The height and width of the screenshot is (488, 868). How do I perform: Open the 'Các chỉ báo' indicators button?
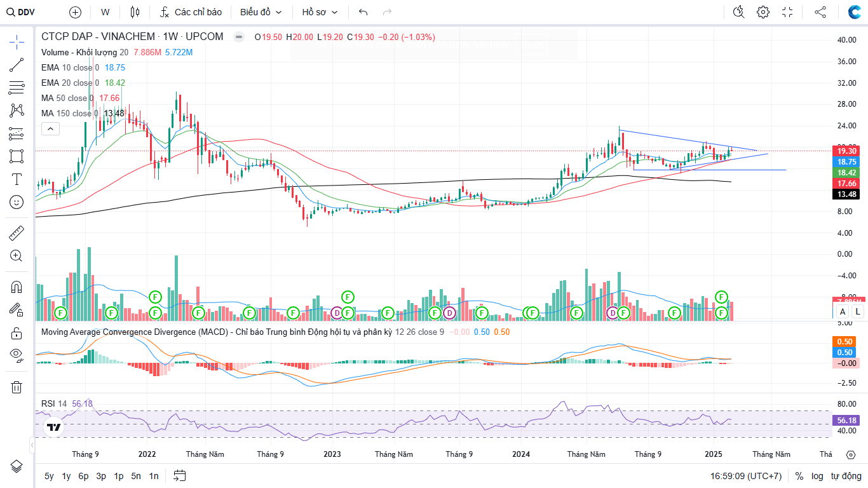tap(191, 12)
